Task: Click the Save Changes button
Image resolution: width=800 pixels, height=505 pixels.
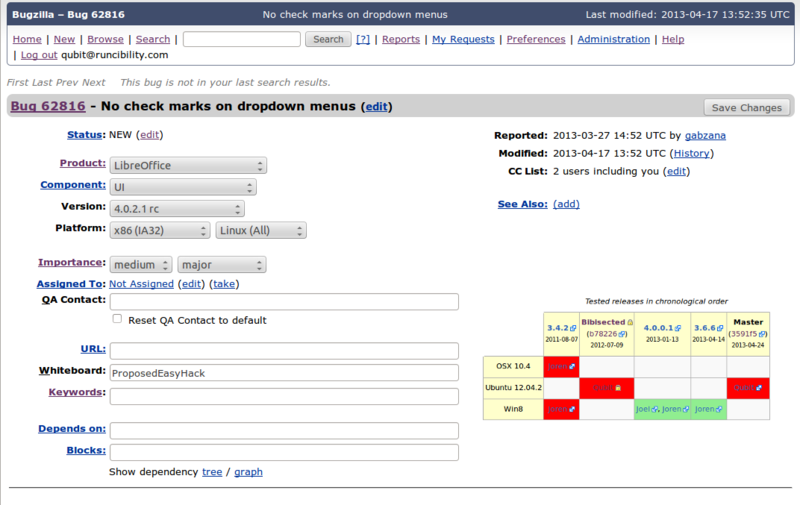Action: [x=746, y=108]
